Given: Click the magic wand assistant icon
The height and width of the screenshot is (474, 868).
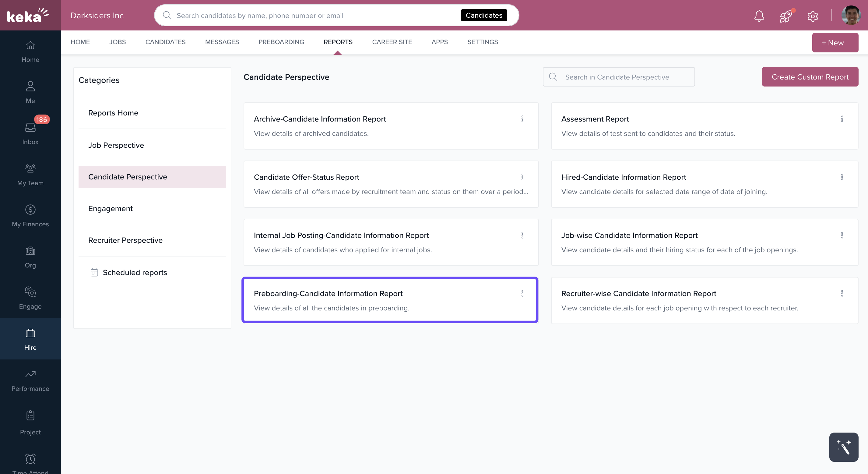Looking at the screenshot, I should coord(843,447).
